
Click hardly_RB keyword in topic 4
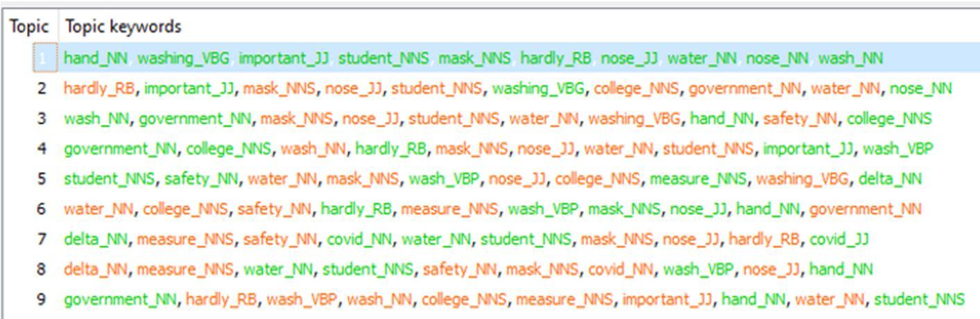[391, 148]
